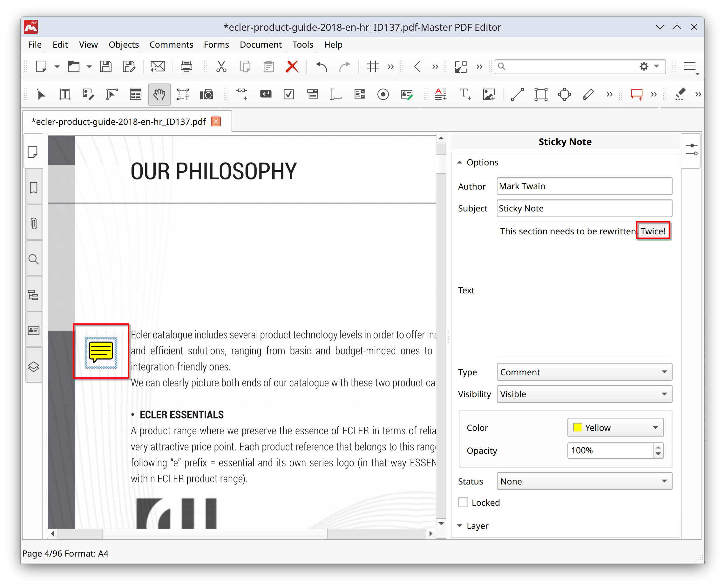The width and height of the screenshot is (725, 588).
Task: Select the Snapshot camera tool
Action: click(207, 94)
